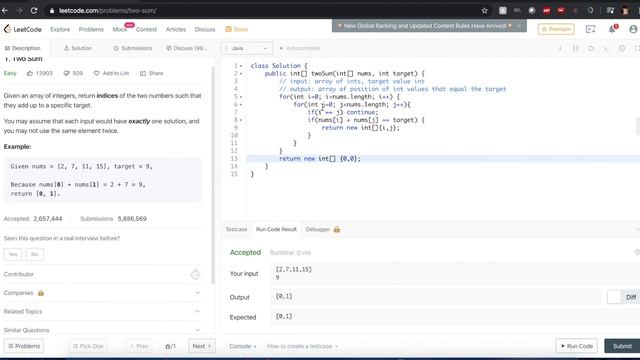Switch to the Solution tab
This screenshot has height=360, width=640.
pyautogui.click(x=78, y=48)
